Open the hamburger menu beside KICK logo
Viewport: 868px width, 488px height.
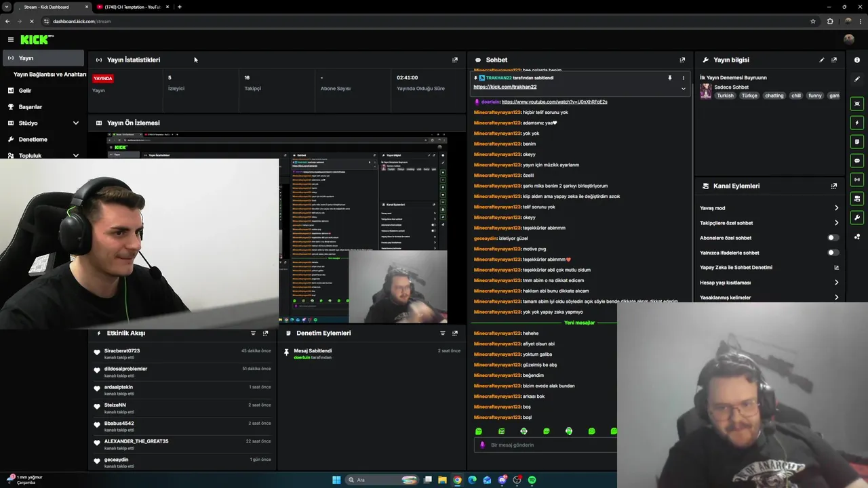tap(11, 40)
